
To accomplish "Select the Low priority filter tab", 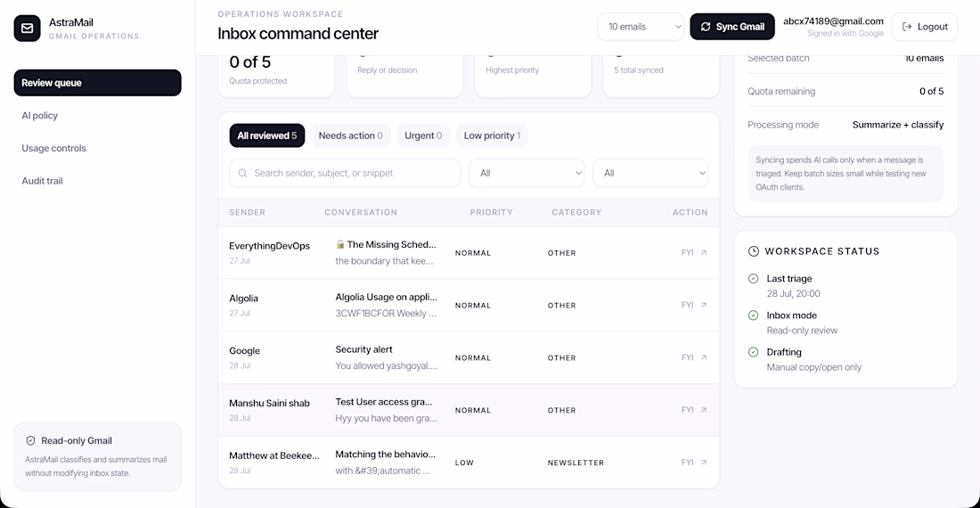I will 492,135.
